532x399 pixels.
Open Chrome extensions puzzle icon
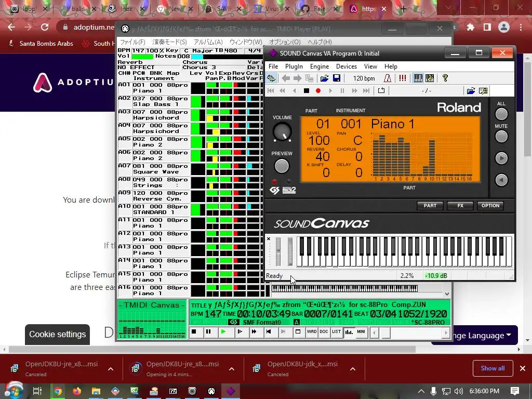(x=470, y=28)
